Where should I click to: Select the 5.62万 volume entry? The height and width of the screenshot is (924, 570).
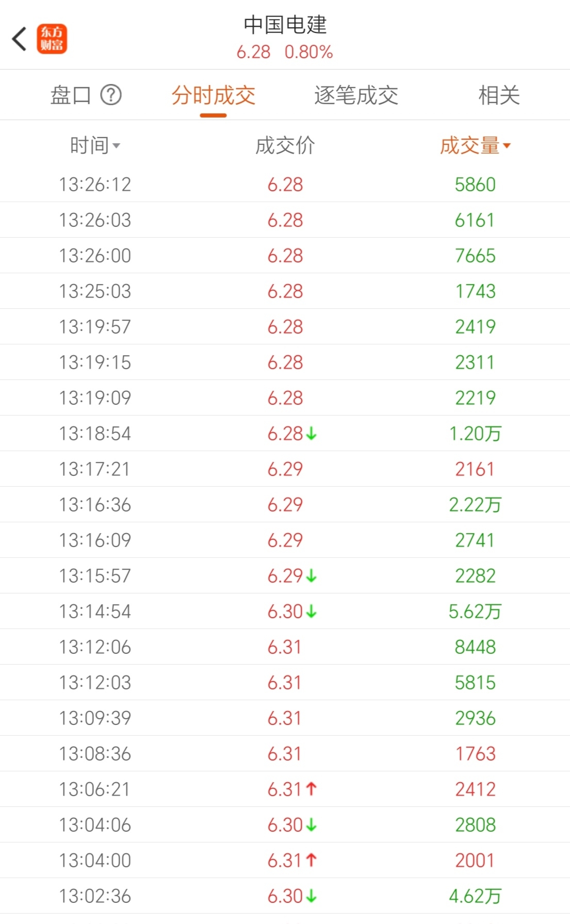coord(475,612)
